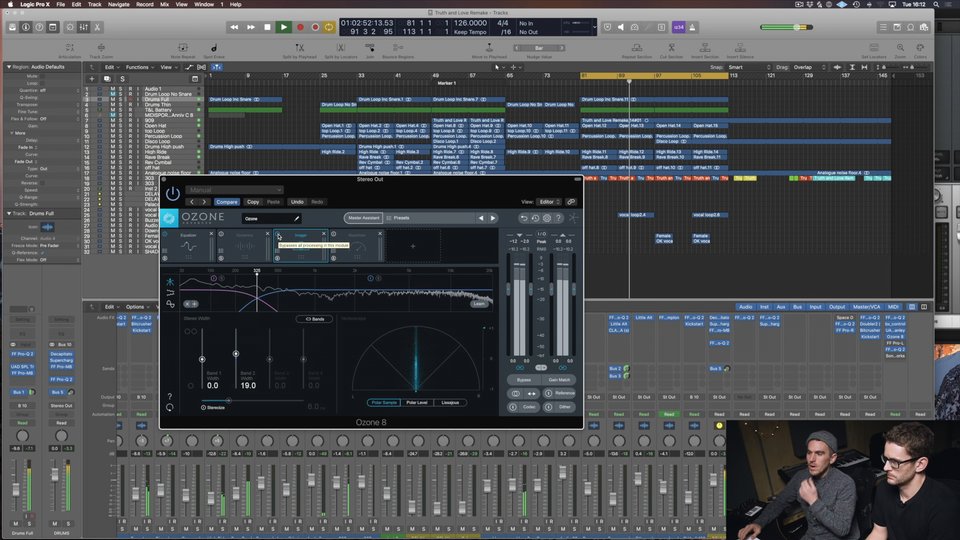Open the File menu
This screenshot has height=540, width=960.
pos(61,4)
